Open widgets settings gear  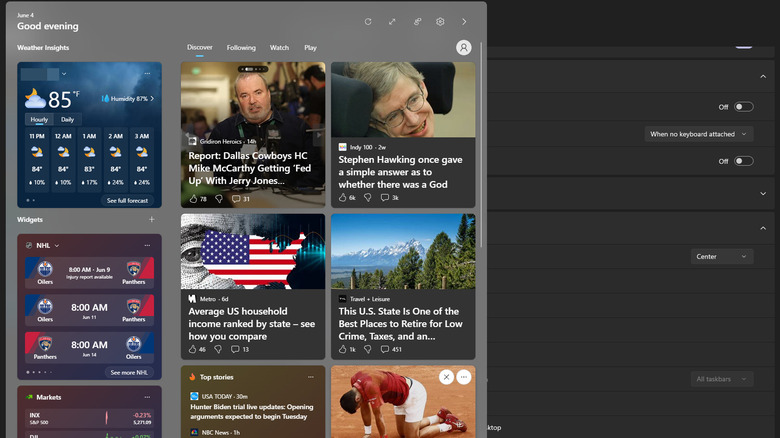[x=440, y=21]
